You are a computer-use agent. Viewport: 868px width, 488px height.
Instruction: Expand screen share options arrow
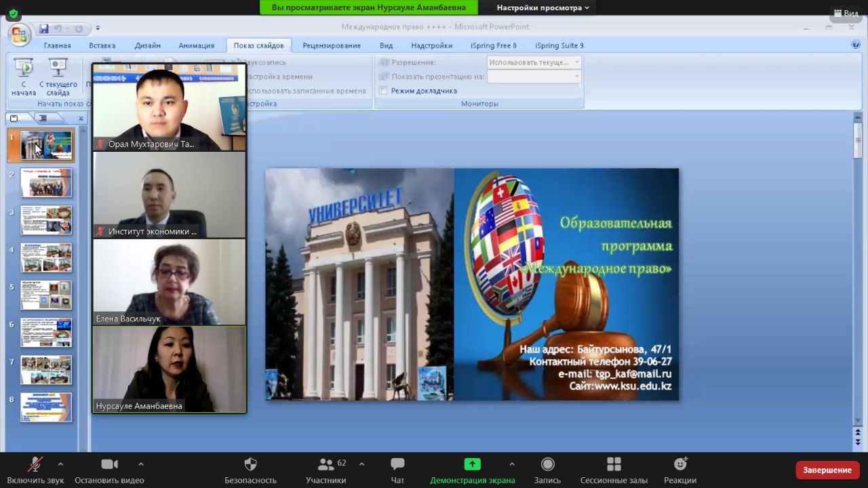[511, 464]
